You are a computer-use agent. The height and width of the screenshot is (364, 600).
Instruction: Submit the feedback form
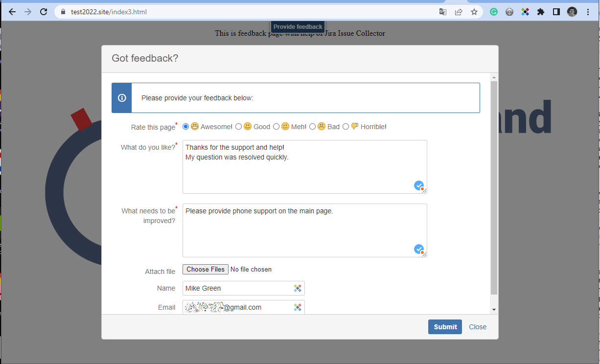coord(445,327)
